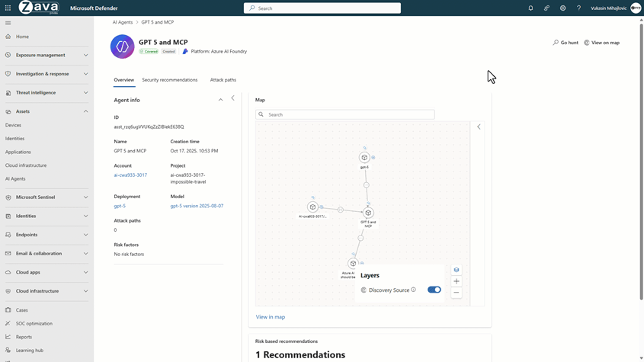Open the app launcher waffle icon

(x=8, y=8)
